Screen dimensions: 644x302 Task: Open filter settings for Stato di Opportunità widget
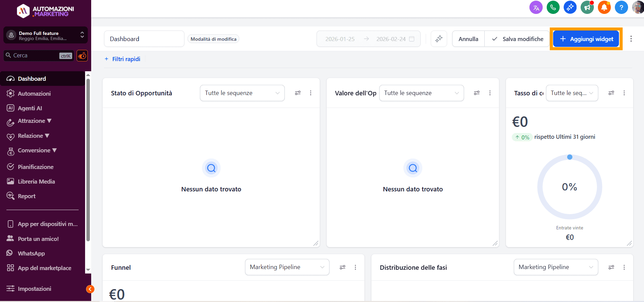(x=298, y=93)
